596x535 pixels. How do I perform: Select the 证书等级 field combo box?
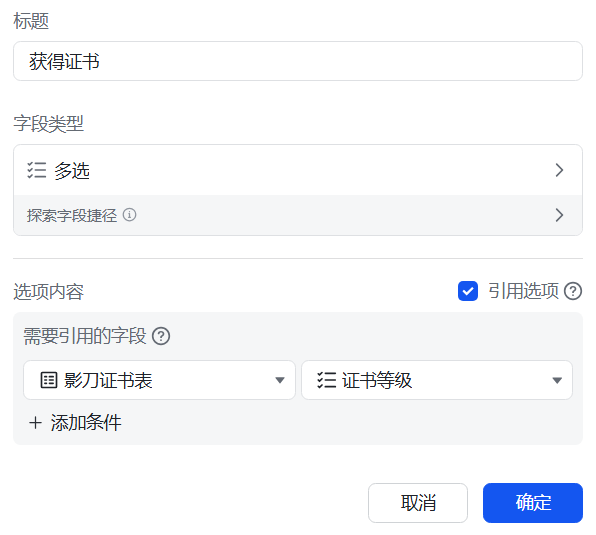(437, 380)
